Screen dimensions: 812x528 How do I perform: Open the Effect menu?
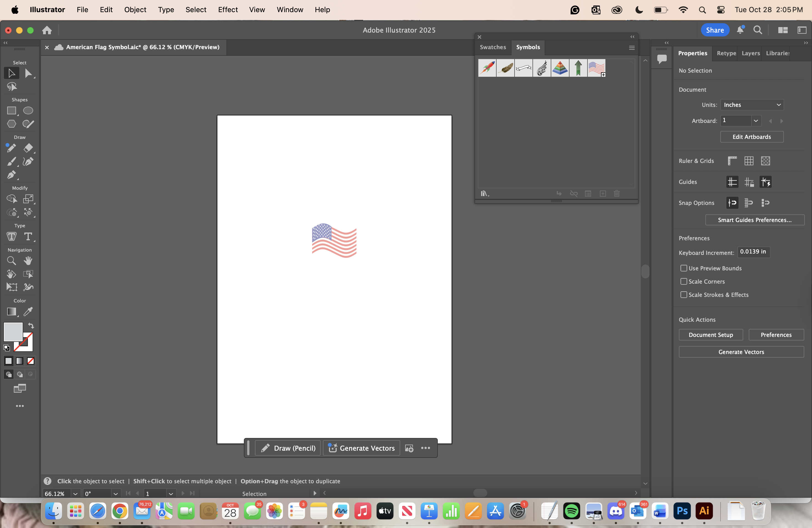click(x=228, y=10)
